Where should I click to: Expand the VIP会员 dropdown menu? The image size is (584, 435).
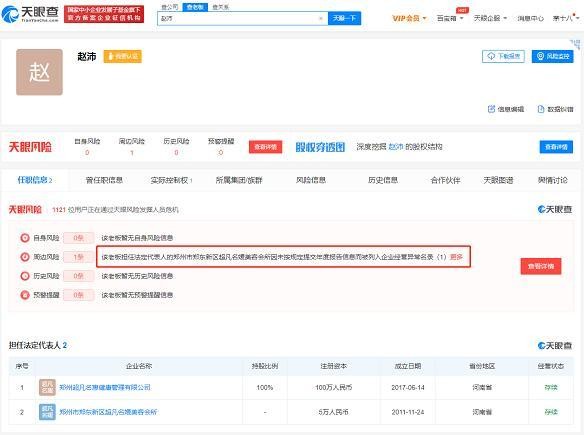409,18
